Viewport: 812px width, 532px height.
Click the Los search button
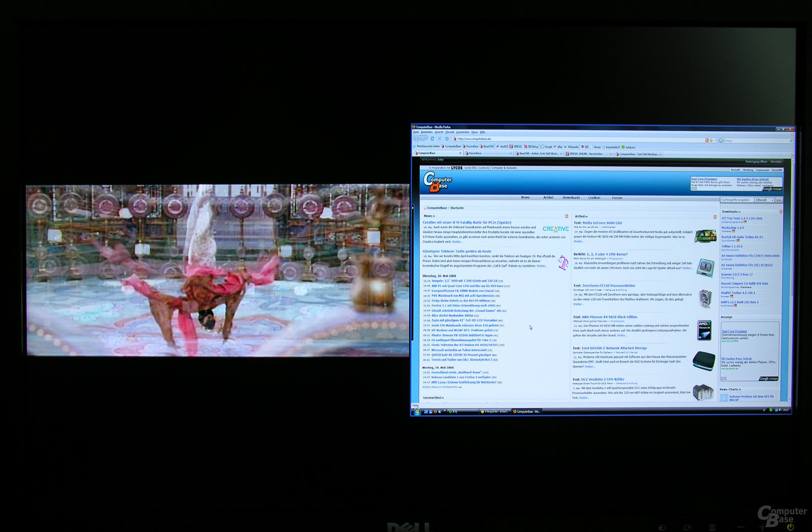tap(778, 200)
